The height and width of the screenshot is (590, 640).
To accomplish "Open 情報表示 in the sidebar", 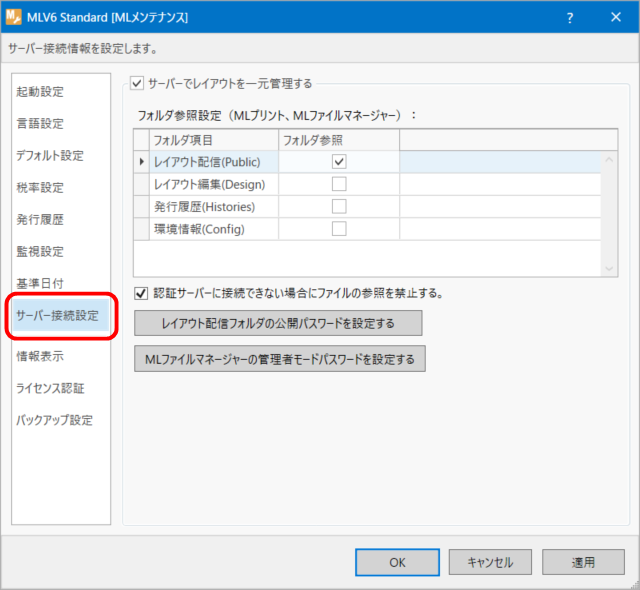I will click(40, 356).
